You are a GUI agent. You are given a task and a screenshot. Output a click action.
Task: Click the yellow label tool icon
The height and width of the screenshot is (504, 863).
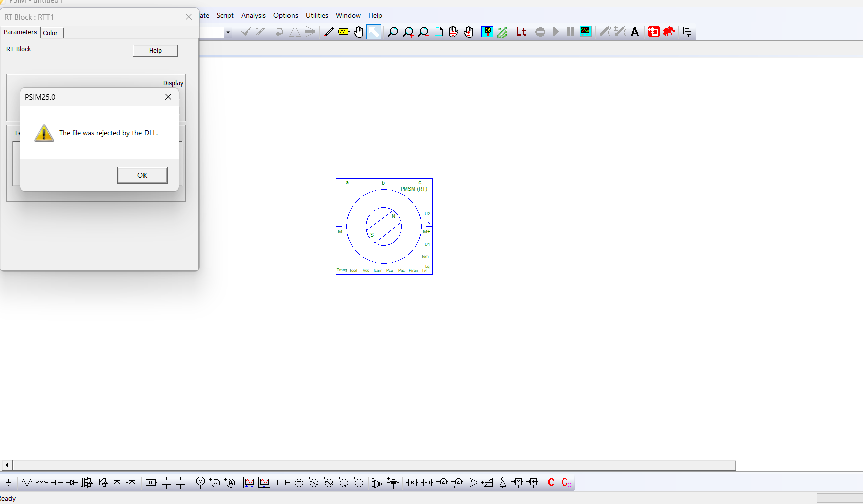[344, 32]
